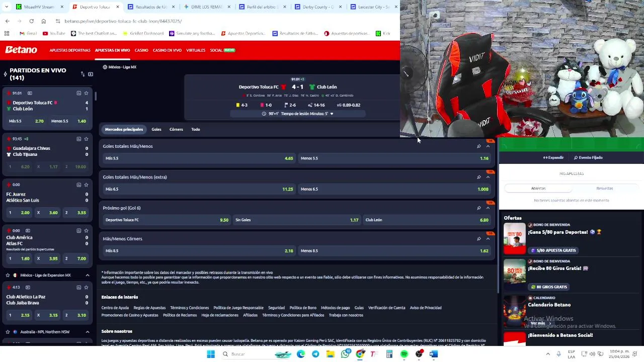This screenshot has height=362, width=644.
Task: Favorite the Guadalajara Chivas match card
Action: tap(86, 139)
